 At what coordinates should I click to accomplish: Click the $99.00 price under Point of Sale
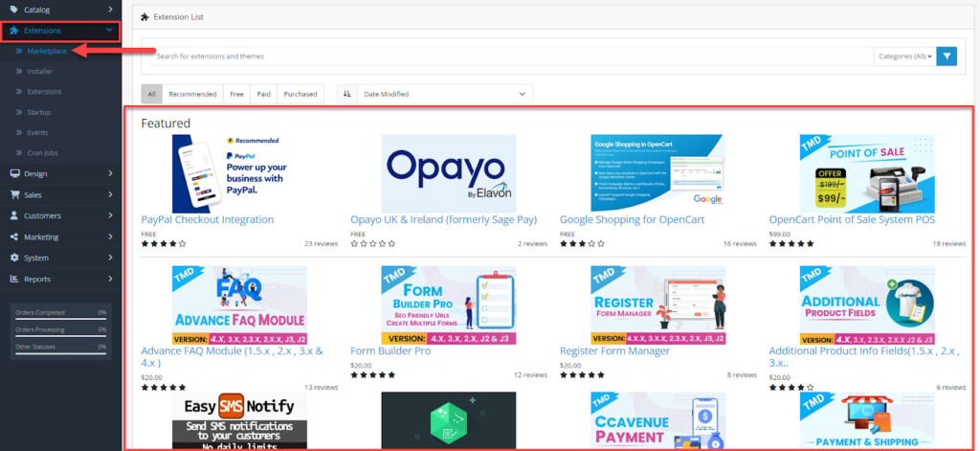(x=779, y=234)
